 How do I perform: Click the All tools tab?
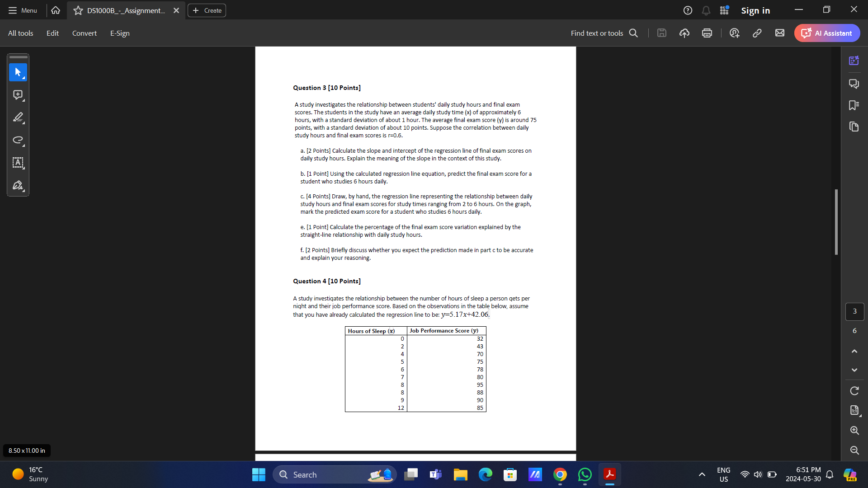point(20,33)
